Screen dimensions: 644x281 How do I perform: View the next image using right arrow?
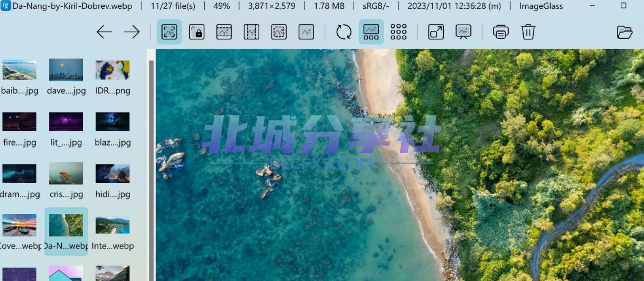(x=132, y=32)
